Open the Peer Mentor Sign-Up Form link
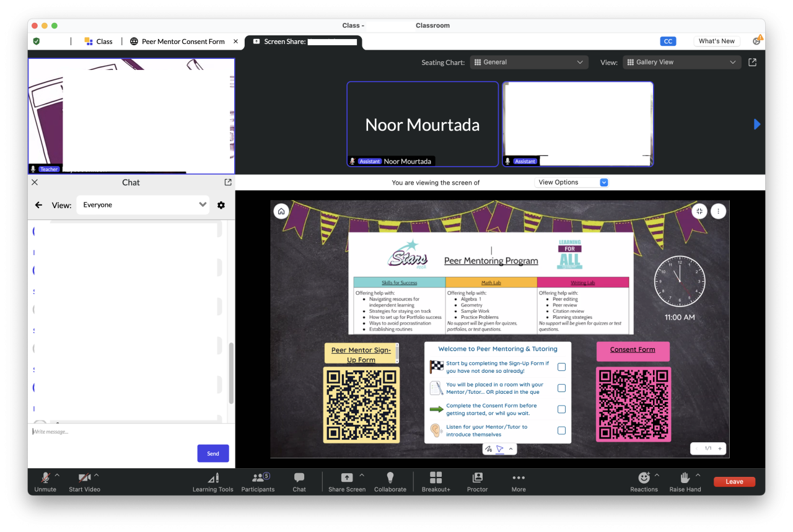 (361, 354)
